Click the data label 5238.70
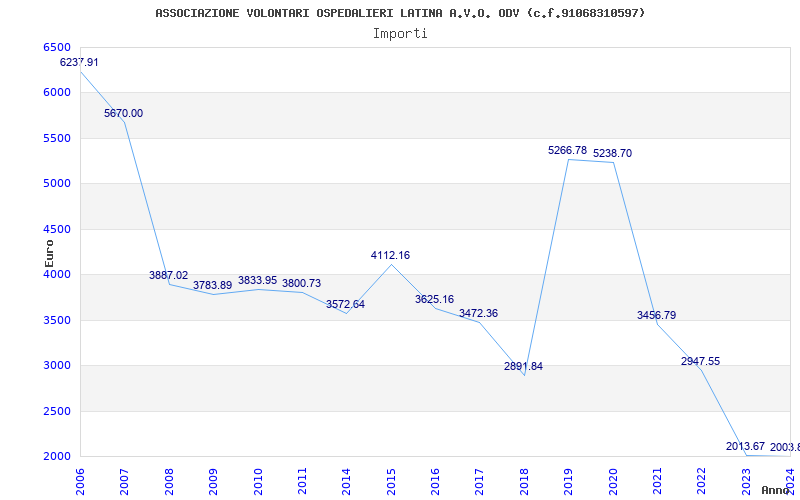Viewport: 800px width, 500px height. [x=612, y=154]
